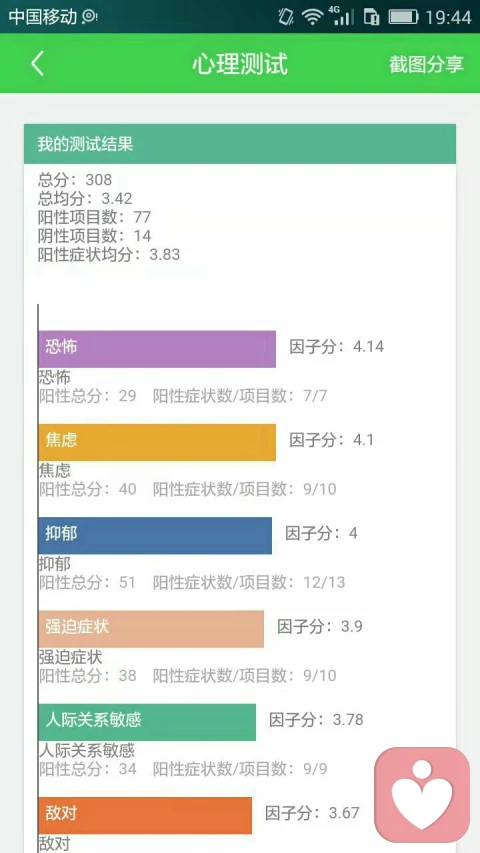Tap the 心理测试 page title
480x853 pixels.
click(x=239, y=64)
